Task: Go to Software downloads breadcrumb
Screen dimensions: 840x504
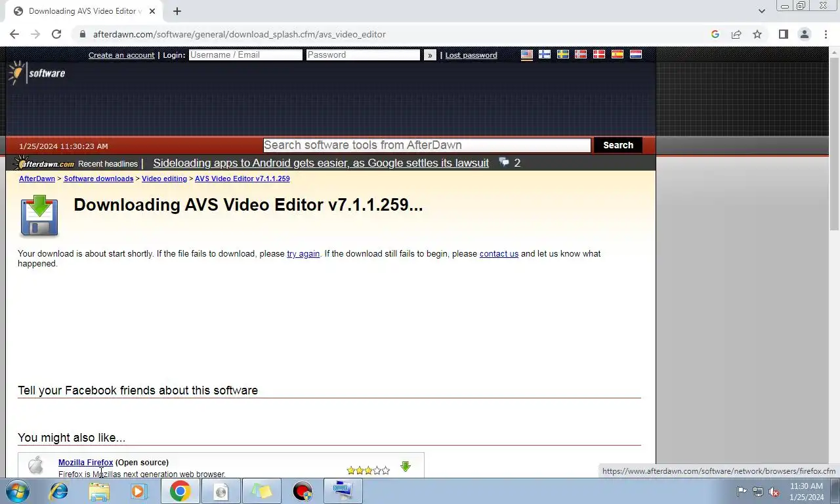Action: coord(98,178)
